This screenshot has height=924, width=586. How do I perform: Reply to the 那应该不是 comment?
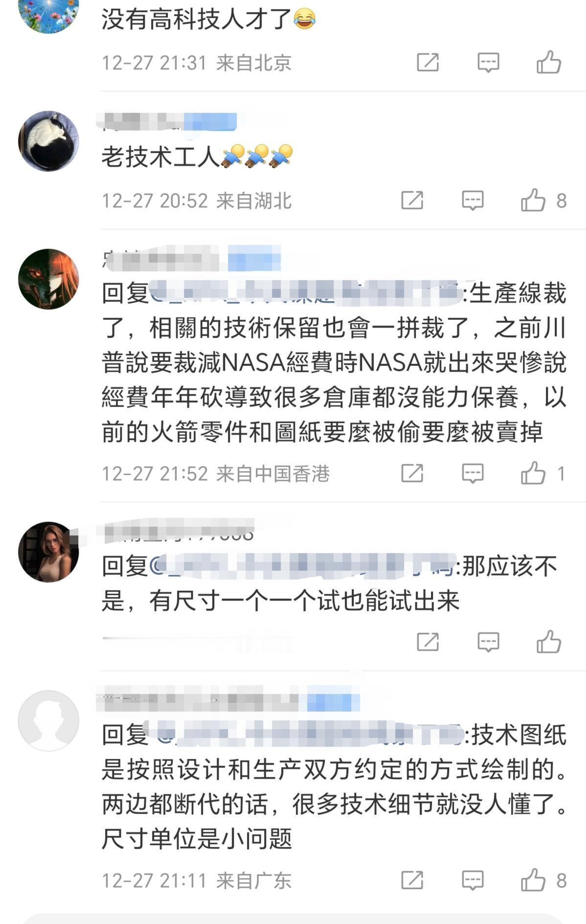(488, 641)
